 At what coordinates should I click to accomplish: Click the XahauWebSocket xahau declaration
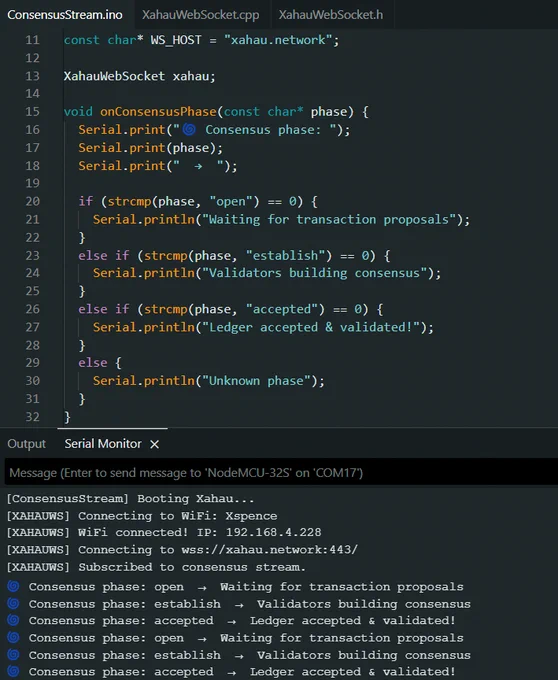tap(139, 76)
